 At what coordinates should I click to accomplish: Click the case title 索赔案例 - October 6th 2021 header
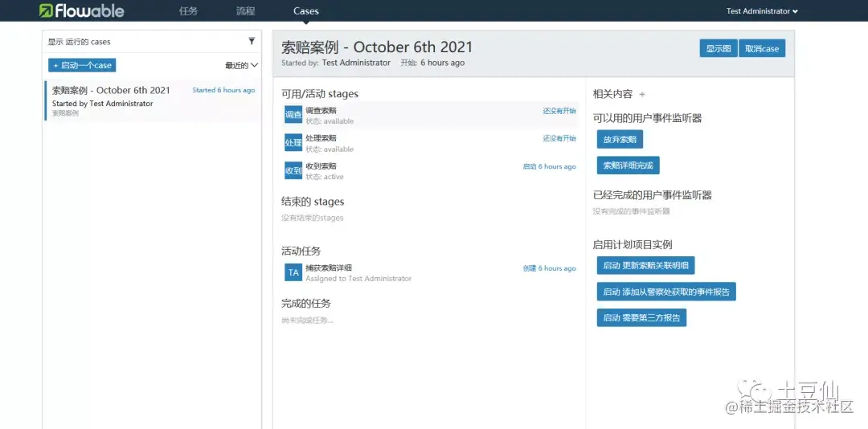click(x=377, y=47)
